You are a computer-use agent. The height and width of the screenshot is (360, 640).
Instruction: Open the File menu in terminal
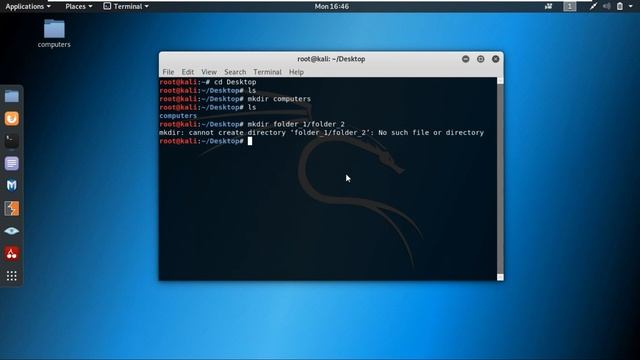click(x=168, y=72)
